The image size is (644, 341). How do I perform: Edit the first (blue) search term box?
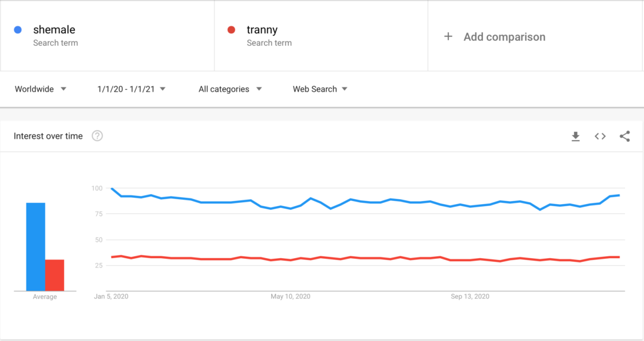pos(107,36)
